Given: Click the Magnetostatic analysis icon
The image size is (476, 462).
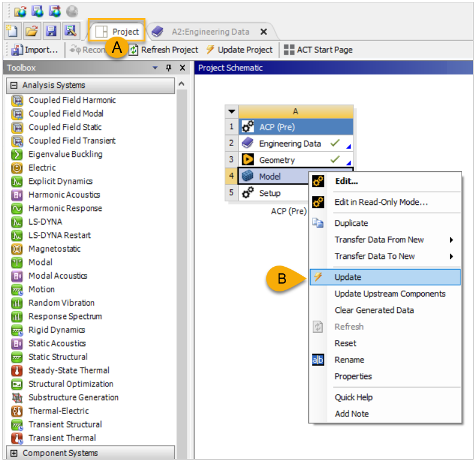Looking at the screenshot, I should [17, 249].
